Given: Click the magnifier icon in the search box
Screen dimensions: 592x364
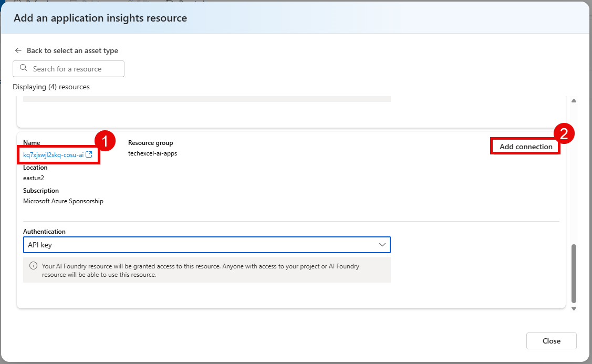Looking at the screenshot, I should (x=23, y=69).
